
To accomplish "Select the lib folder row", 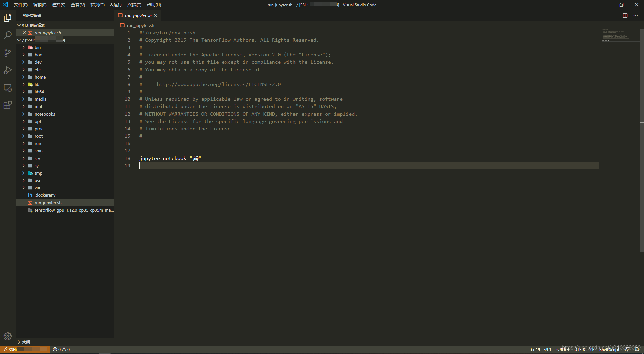I will 65,84.
